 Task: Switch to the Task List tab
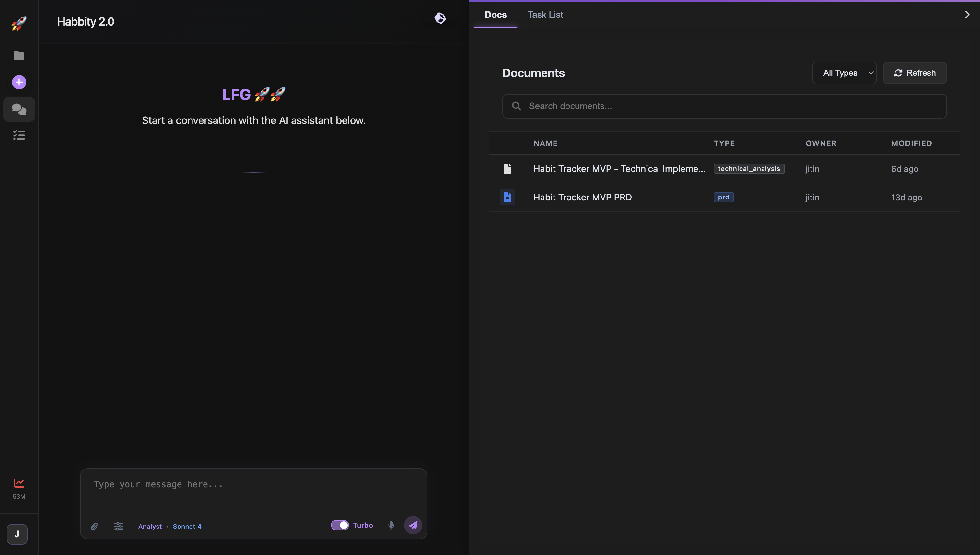pos(545,15)
